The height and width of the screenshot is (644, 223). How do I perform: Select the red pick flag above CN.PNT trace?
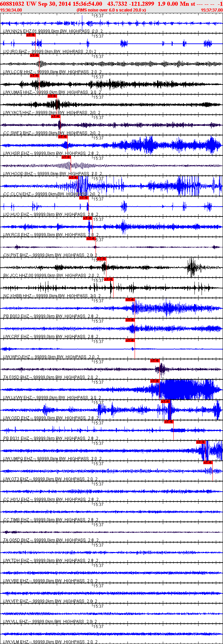point(91,239)
